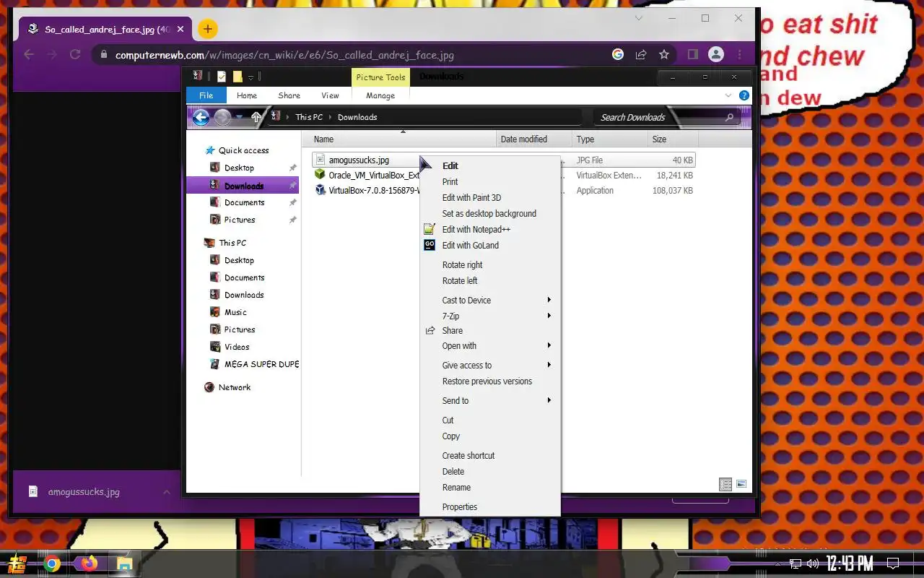Go up one folder level in Explorer

coord(256,117)
